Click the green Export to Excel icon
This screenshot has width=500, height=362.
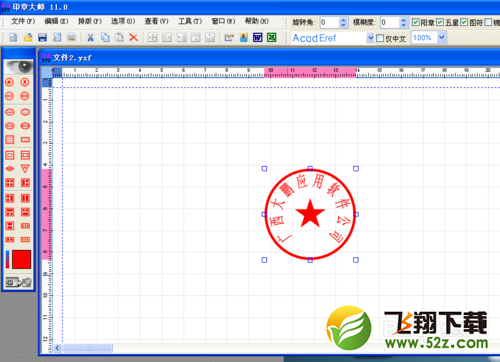(272, 38)
